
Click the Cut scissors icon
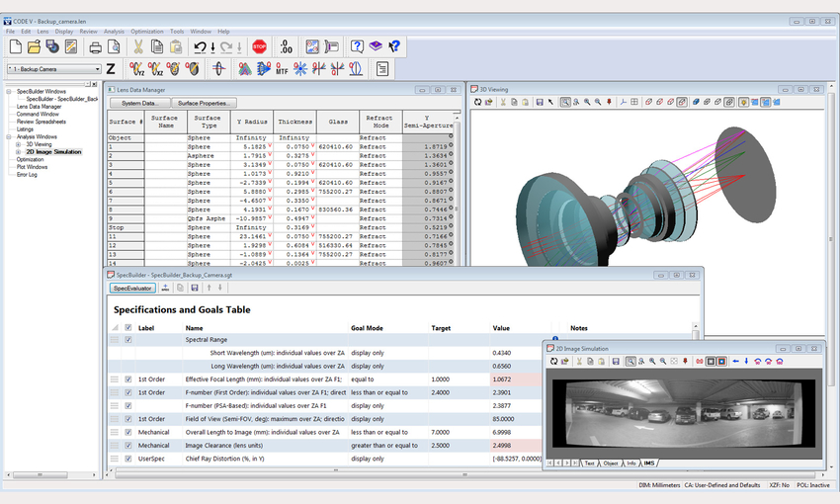click(x=138, y=46)
